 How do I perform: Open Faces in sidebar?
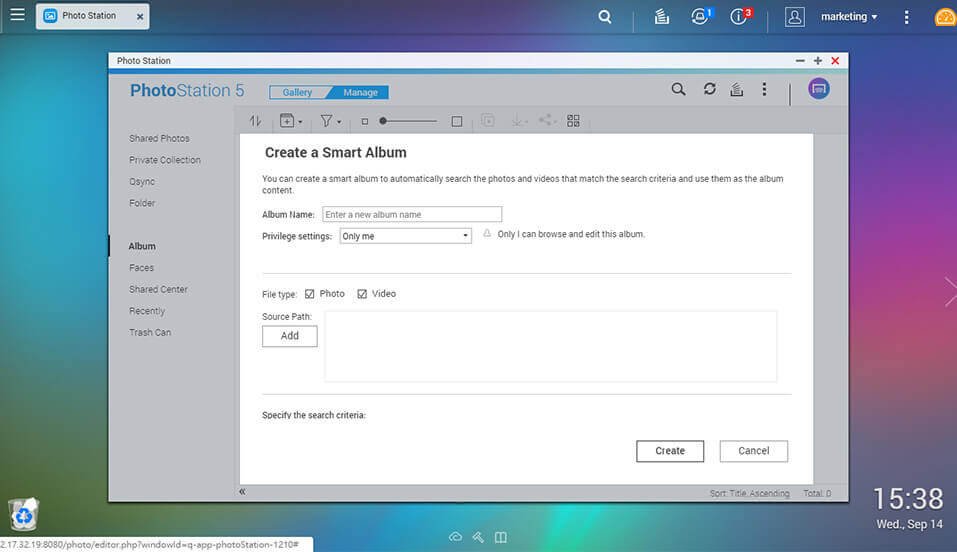[142, 267]
